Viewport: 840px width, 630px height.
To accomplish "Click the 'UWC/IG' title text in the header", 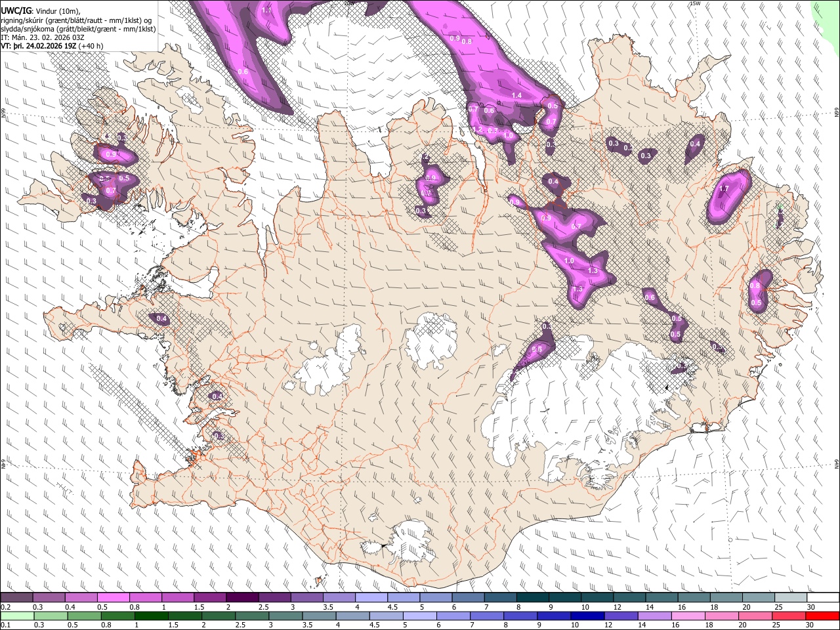I will coord(16,11).
